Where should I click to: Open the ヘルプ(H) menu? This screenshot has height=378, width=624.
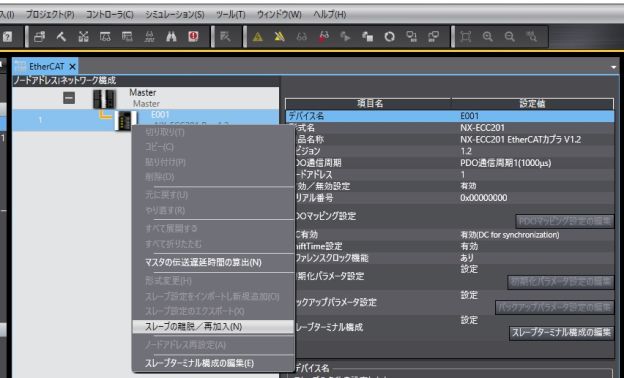pyautogui.click(x=330, y=15)
